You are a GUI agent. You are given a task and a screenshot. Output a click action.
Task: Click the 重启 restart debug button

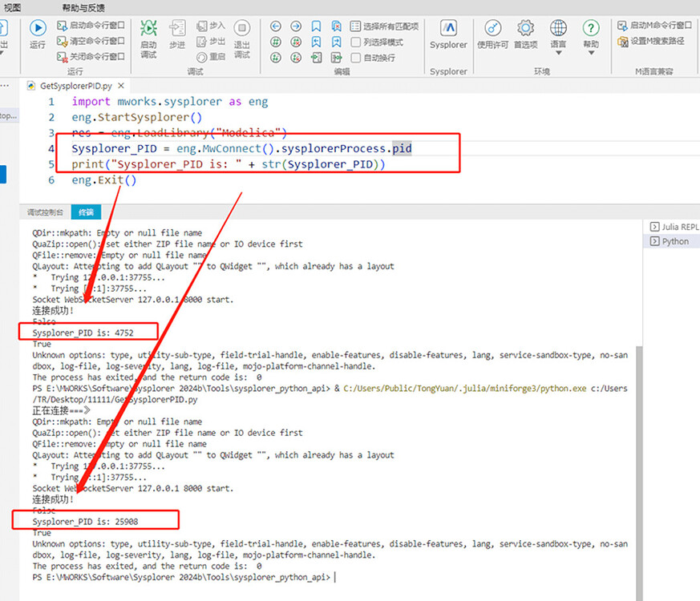tap(211, 57)
